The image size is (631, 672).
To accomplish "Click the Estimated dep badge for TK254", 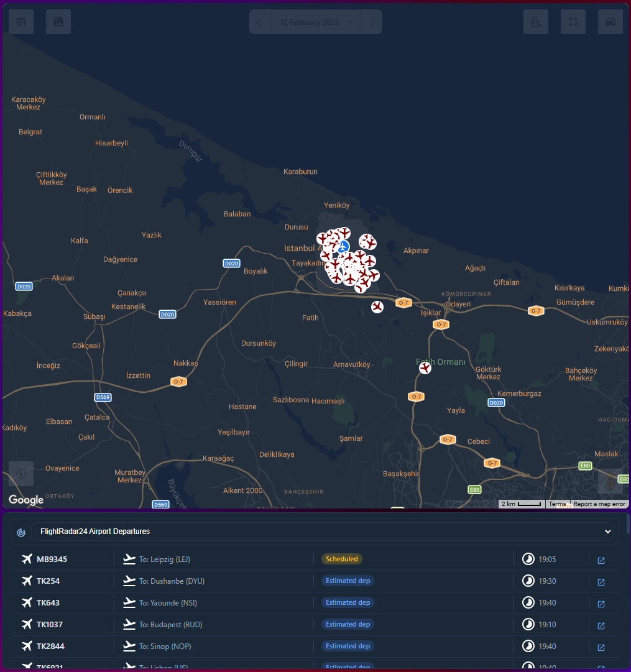I will tap(348, 581).
